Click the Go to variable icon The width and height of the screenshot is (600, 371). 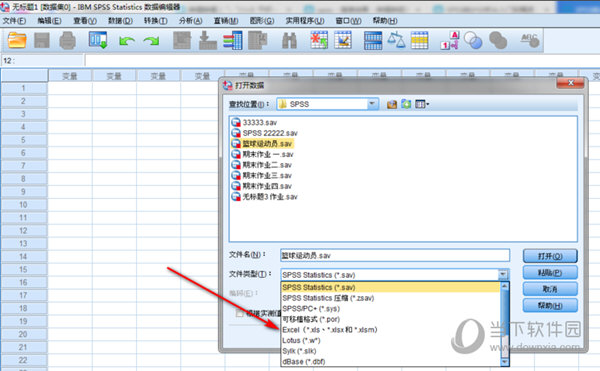click(x=208, y=40)
